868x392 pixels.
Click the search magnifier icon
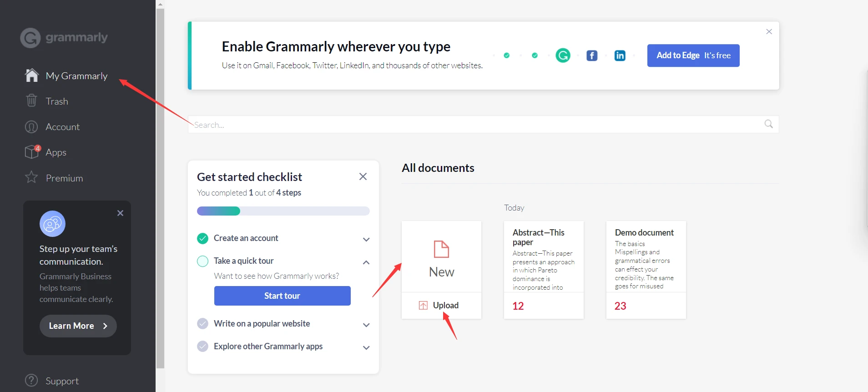(x=768, y=124)
